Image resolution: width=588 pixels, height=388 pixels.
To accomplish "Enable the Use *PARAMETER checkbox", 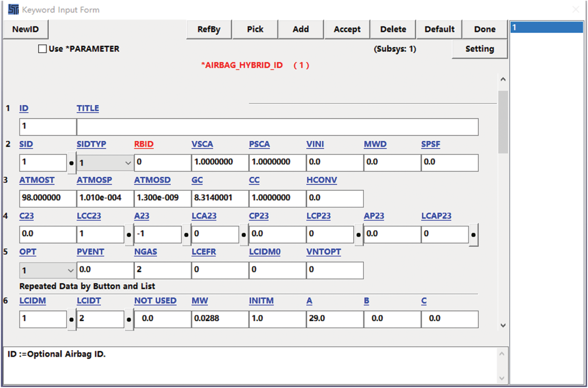I will pos(42,49).
